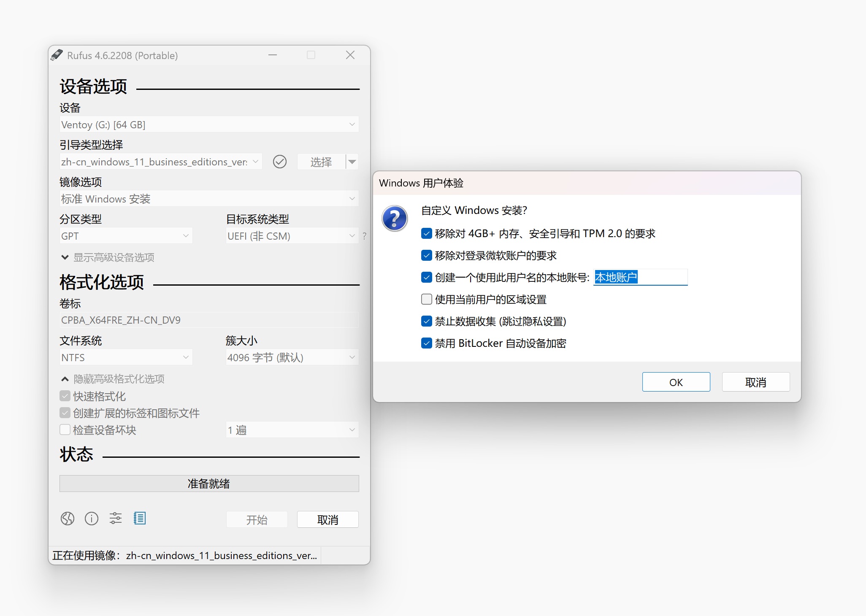866x616 pixels.
Task: Click the 镜像选项 label
Action: tap(81, 182)
